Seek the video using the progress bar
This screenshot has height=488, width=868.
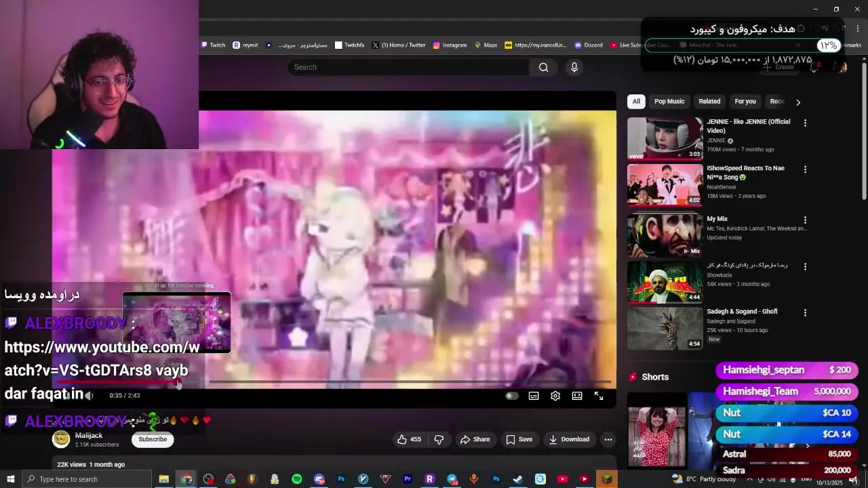click(333, 382)
